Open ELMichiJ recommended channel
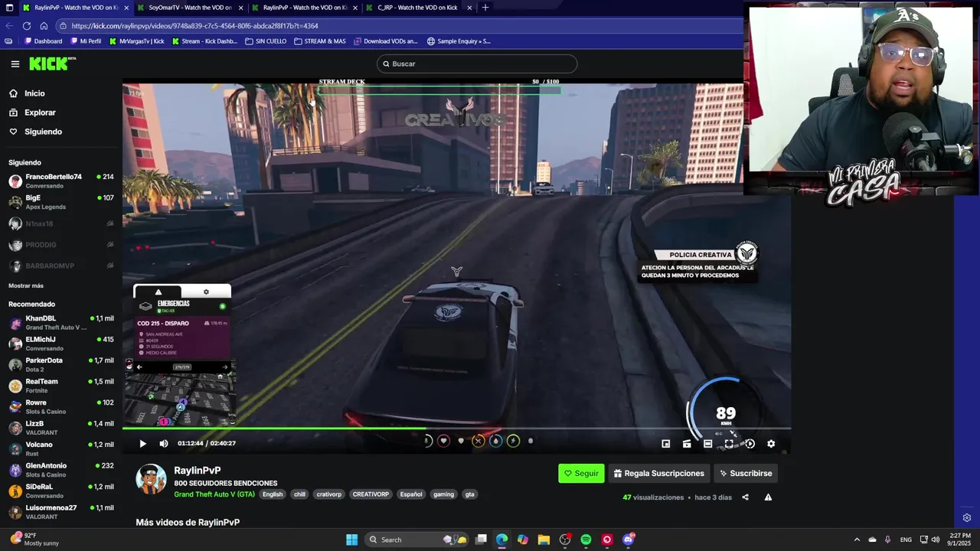The width and height of the screenshot is (980, 551). coord(61,344)
